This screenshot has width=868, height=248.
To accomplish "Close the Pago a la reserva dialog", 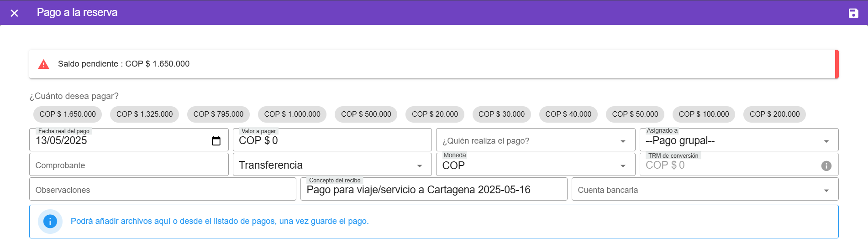I will coord(15,13).
